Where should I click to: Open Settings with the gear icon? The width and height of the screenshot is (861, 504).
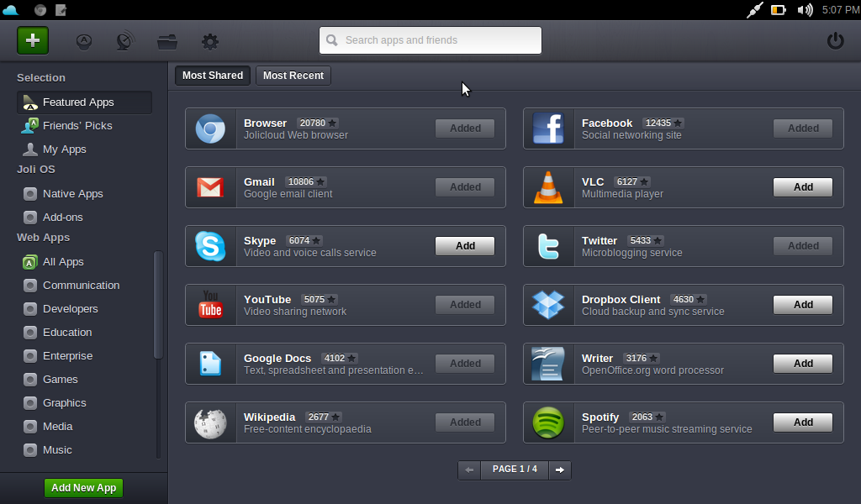click(209, 40)
